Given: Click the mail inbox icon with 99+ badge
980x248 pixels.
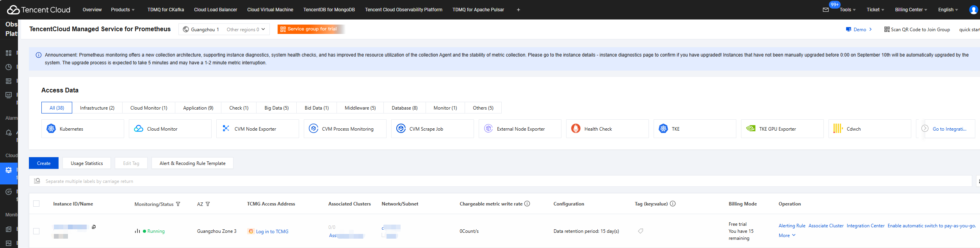Looking at the screenshot, I should click(x=825, y=10).
